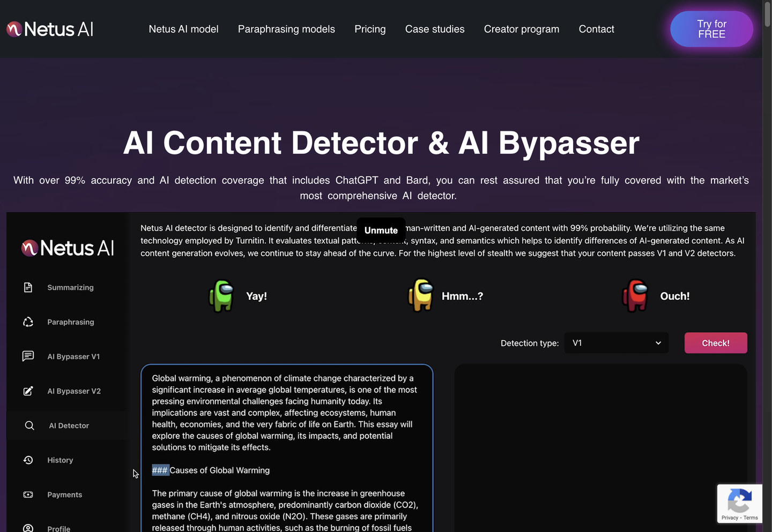The width and height of the screenshot is (772, 532).
Task: Click the red Ouch! crewmate icon
Action: click(635, 296)
